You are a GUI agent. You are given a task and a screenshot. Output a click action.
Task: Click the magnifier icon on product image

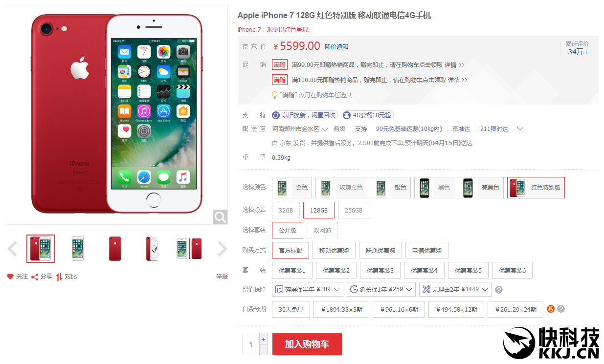point(220,217)
